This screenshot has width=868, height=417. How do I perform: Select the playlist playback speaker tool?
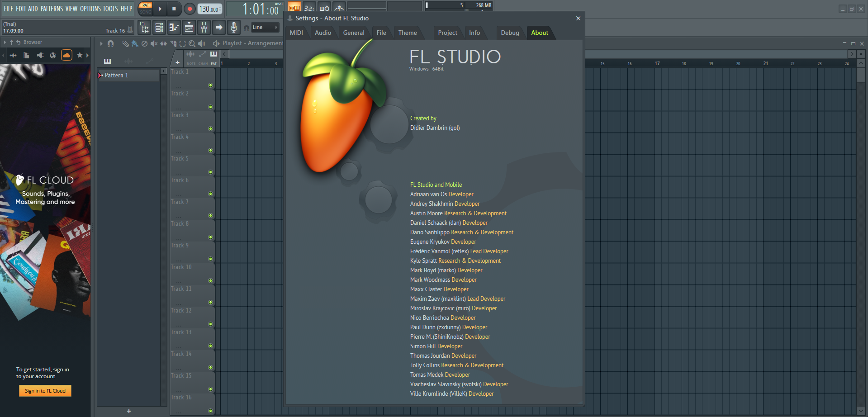click(x=202, y=43)
